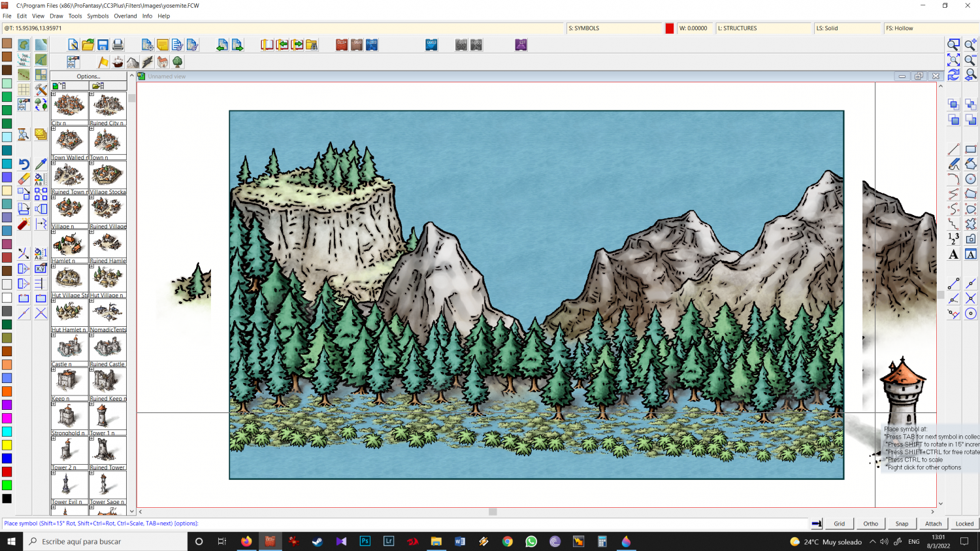The width and height of the screenshot is (980, 551).
Task: Pick the magenta color from the palette
Action: pos(7,418)
